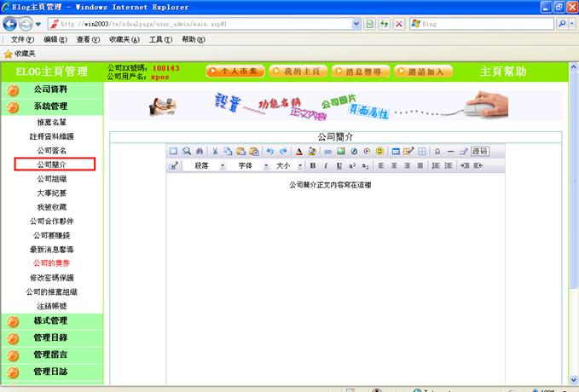The image size is (579, 392).
Task: Click the Undo arrow in editor toolbar
Action: tap(270, 151)
